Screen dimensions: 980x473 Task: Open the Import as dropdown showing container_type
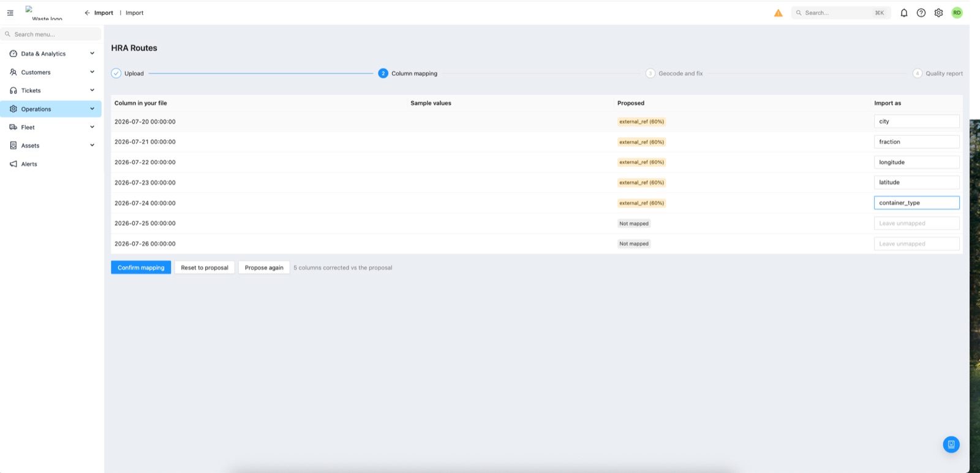(916, 203)
